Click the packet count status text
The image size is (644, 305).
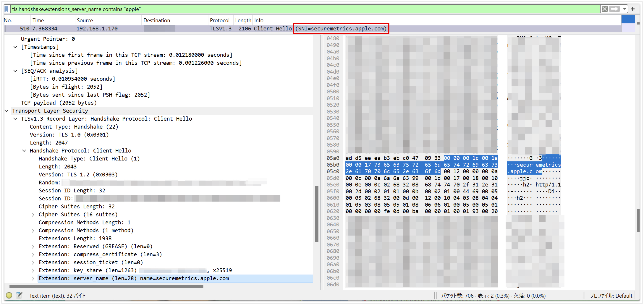click(493, 296)
